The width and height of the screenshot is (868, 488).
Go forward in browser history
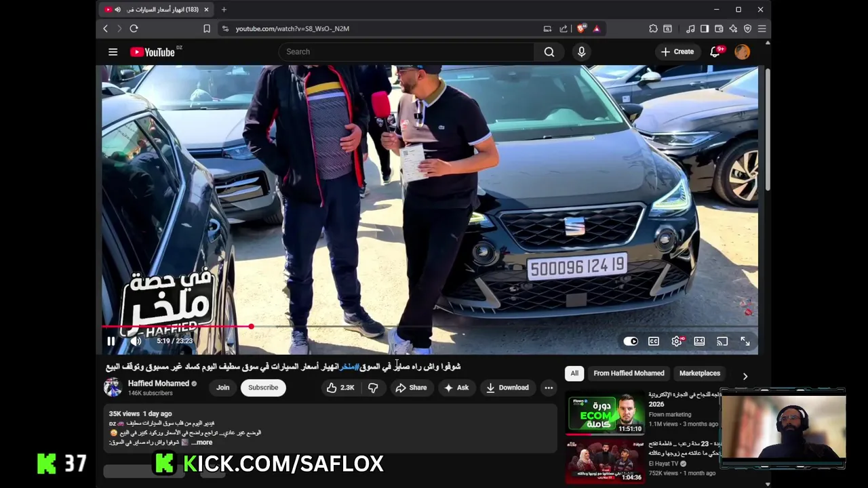tap(119, 28)
